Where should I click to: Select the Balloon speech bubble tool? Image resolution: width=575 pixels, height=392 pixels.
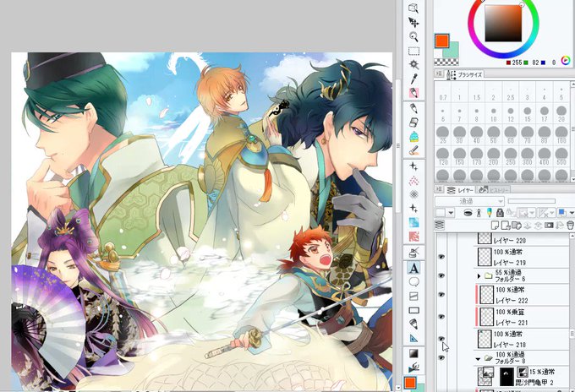pyautogui.click(x=413, y=282)
